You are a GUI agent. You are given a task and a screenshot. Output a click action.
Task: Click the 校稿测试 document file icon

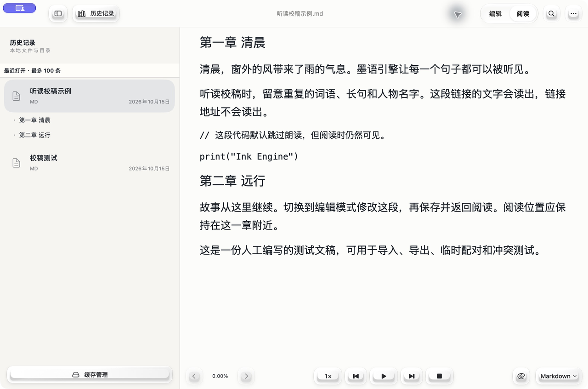click(x=16, y=163)
